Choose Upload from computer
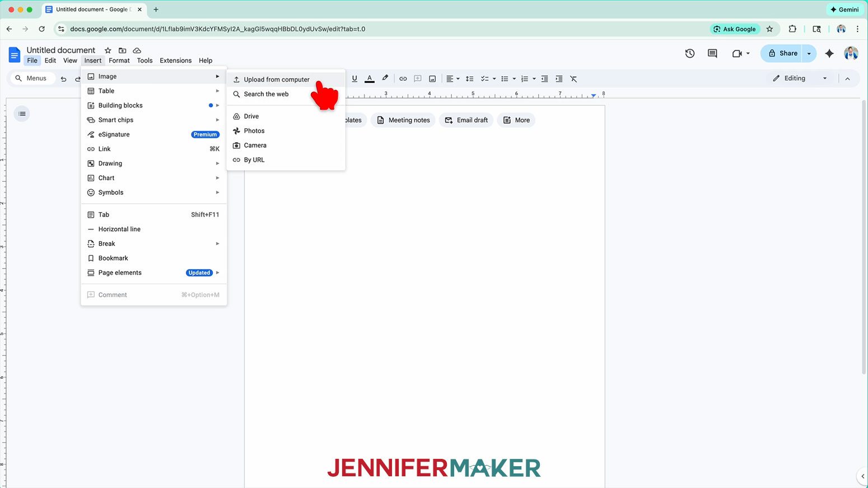This screenshot has height=488, width=868. [286, 79]
